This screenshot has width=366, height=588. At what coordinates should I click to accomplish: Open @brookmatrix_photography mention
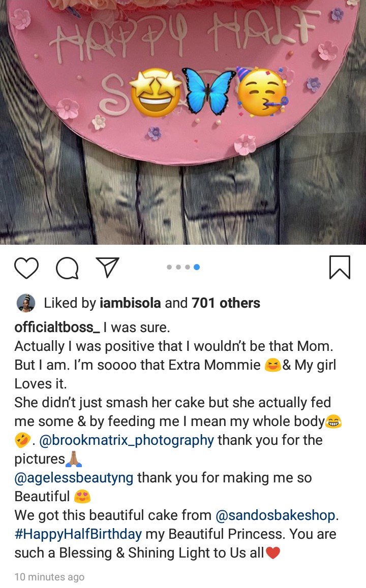point(126,440)
